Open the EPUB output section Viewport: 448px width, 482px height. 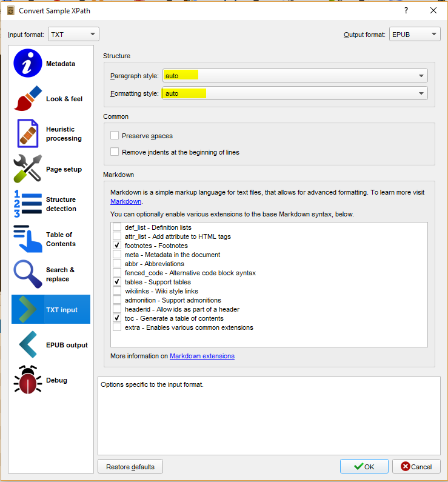[51, 345]
